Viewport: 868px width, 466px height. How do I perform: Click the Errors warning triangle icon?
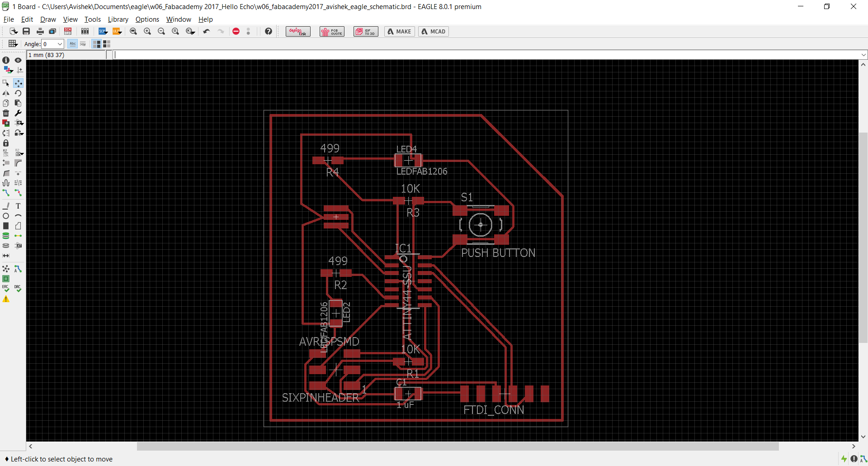click(x=6, y=299)
